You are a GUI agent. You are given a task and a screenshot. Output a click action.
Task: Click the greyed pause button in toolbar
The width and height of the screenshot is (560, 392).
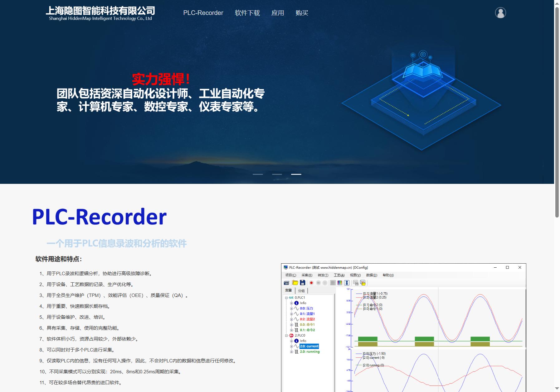click(318, 283)
